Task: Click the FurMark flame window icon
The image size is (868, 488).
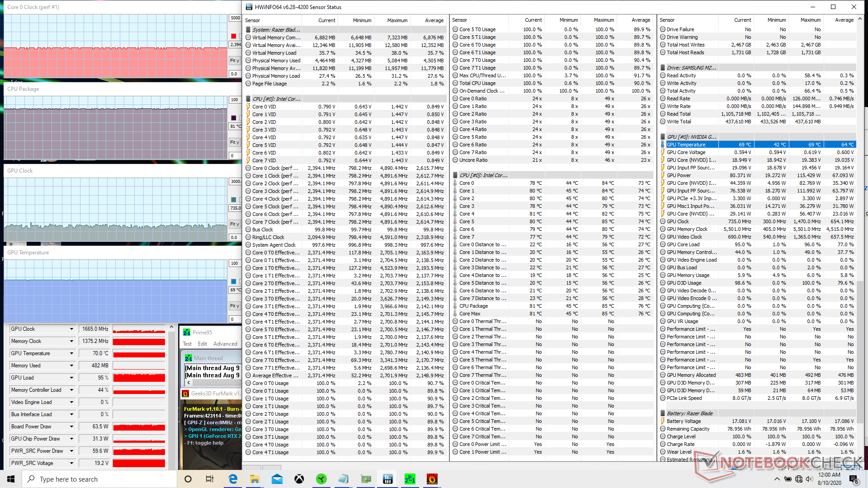Action: click(185, 394)
